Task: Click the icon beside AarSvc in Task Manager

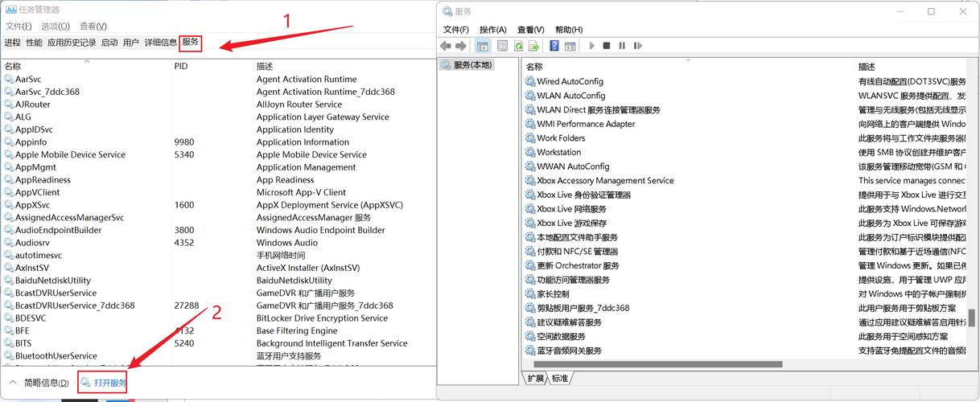Action: click(x=9, y=80)
